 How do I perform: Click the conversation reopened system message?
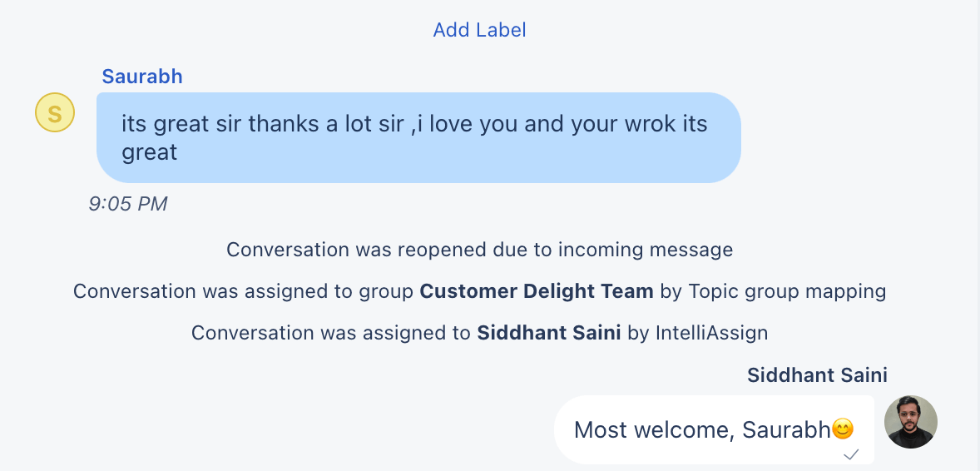pyautogui.click(x=479, y=250)
